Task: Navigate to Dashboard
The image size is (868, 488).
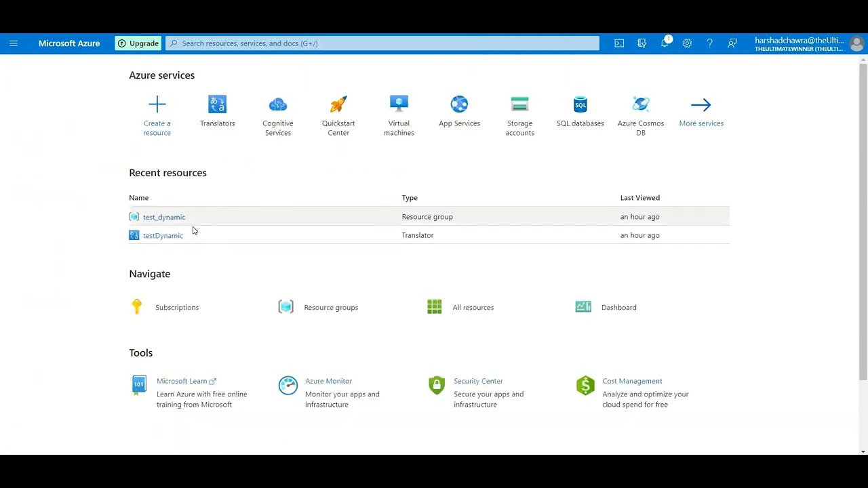Action: (619, 308)
